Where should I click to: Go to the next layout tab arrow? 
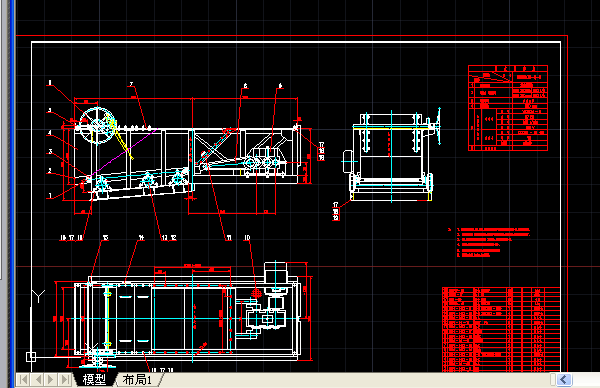point(51,380)
